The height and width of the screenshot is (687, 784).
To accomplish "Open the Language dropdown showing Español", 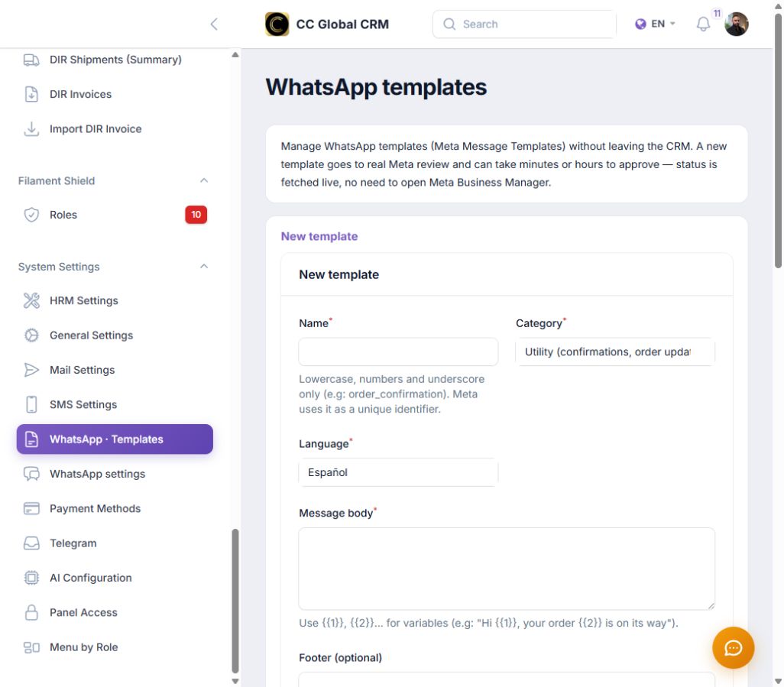I will coord(399,472).
